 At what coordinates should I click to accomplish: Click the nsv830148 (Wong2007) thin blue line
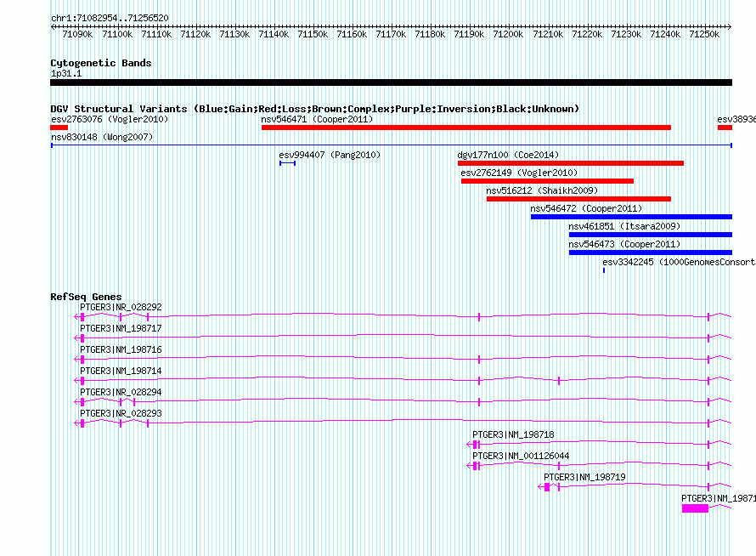(x=392, y=145)
